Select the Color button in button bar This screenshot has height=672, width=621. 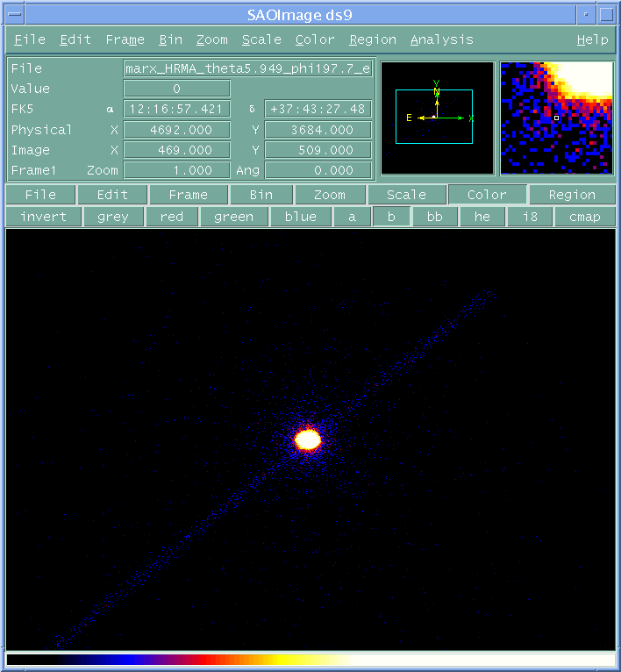tap(487, 195)
